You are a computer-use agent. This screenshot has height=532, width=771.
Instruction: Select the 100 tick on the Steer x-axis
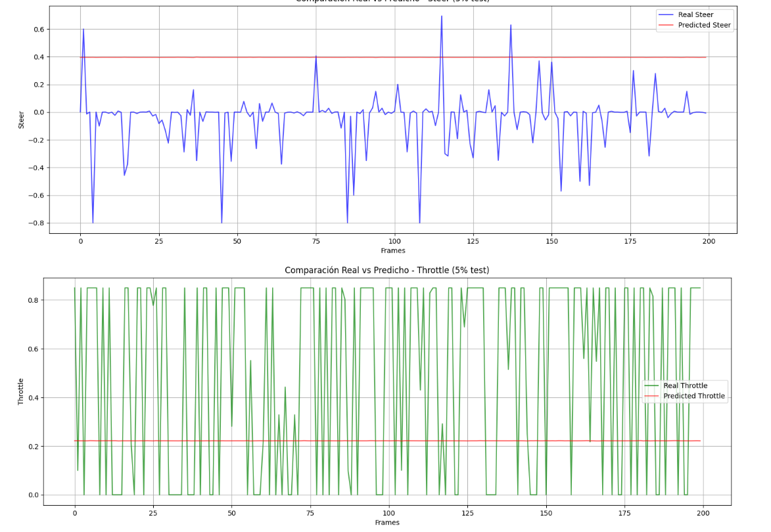(394, 241)
